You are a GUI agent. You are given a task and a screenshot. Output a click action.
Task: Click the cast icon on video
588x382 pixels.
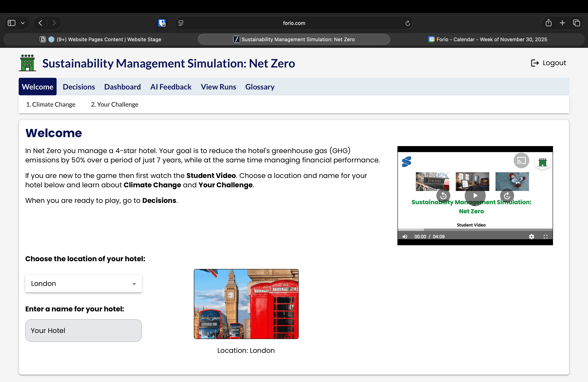click(x=521, y=161)
